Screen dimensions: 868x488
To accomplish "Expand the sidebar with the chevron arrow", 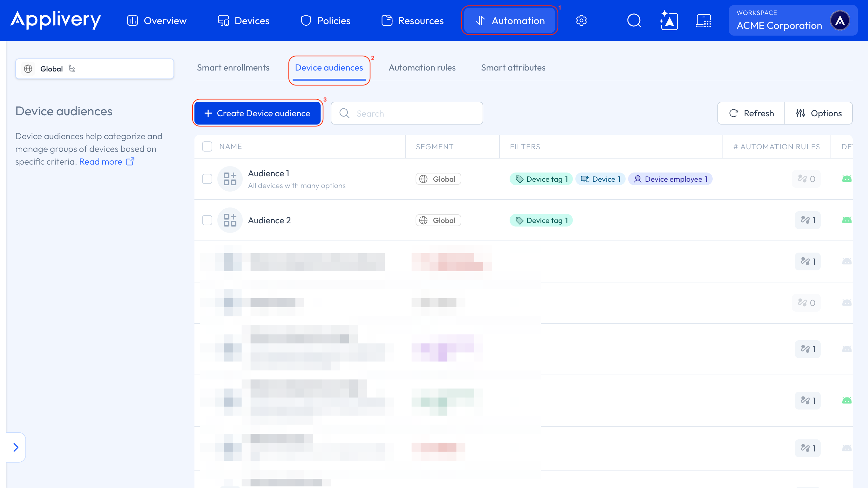I will [16, 447].
